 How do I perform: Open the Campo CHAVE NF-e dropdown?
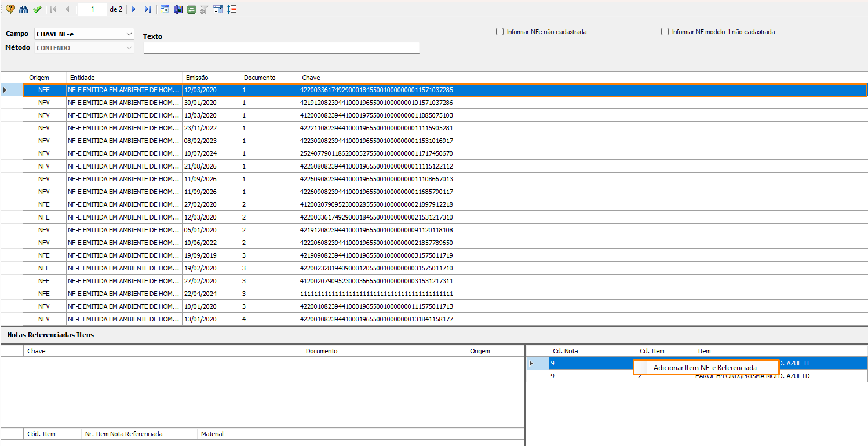point(84,34)
